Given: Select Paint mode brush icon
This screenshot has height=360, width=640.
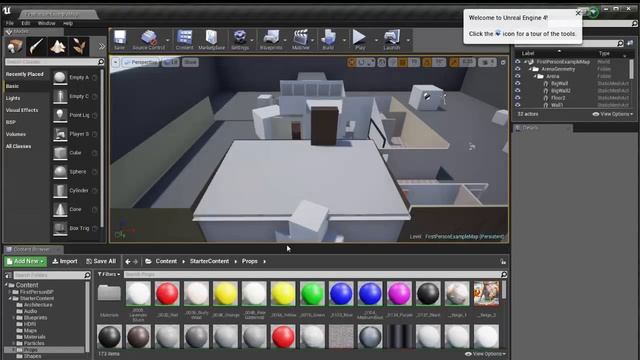Looking at the screenshot, I should 36,46.
